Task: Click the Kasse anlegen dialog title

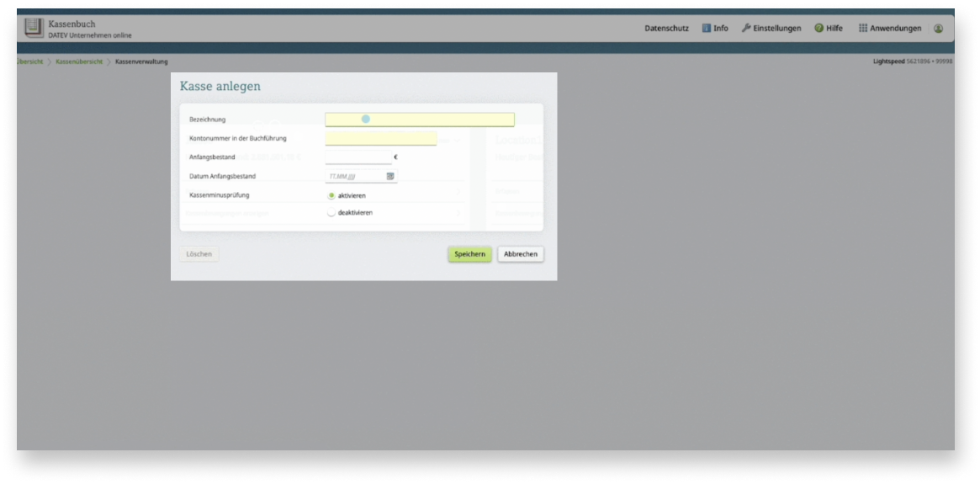Action: [220, 87]
